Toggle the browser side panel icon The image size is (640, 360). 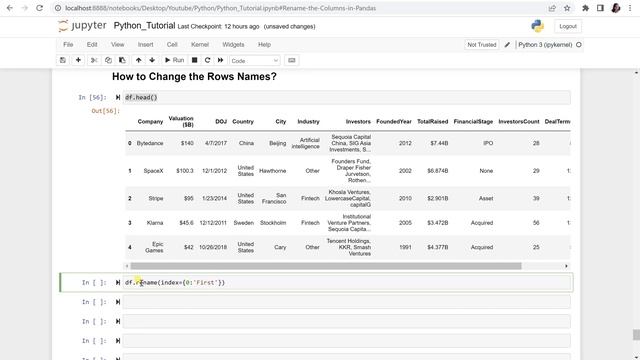pyautogui.click(x=600, y=8)
